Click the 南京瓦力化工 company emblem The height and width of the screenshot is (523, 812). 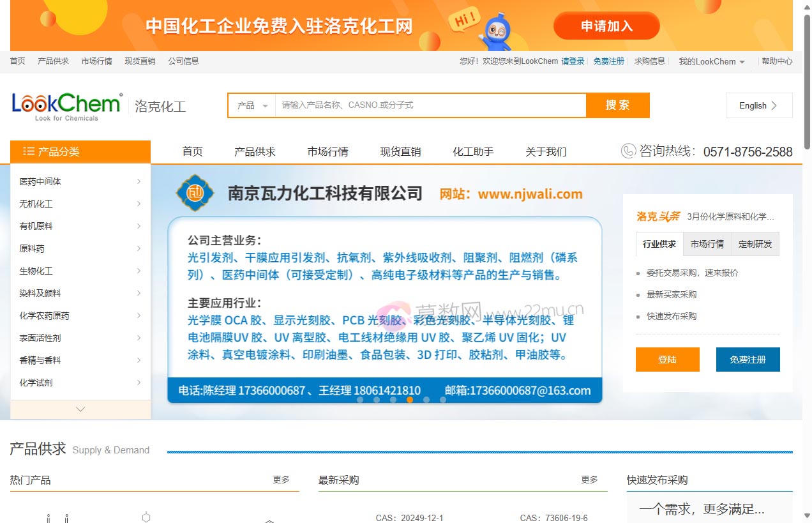(x=195, y=192)
